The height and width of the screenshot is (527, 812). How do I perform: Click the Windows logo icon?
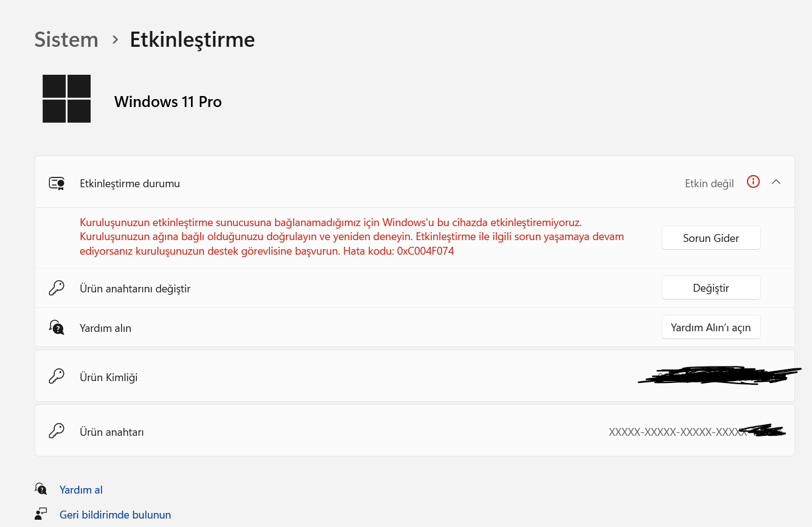(66, 98)
